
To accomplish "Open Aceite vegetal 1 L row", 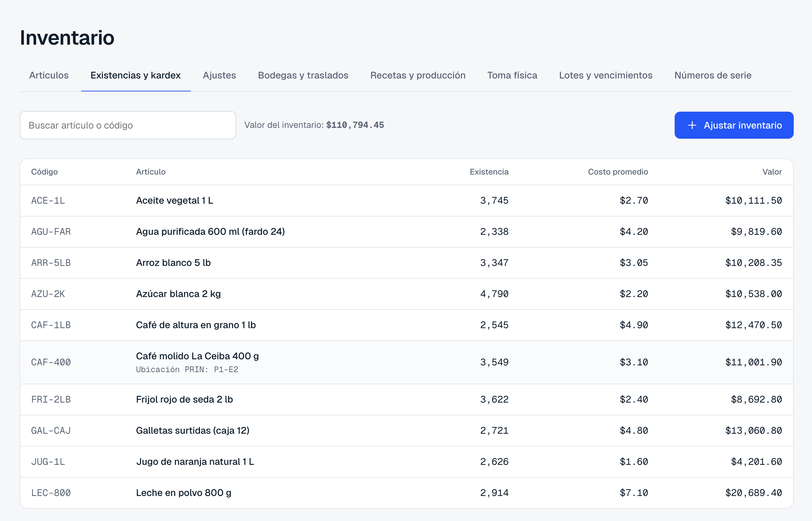I will [x=407, y=201].
